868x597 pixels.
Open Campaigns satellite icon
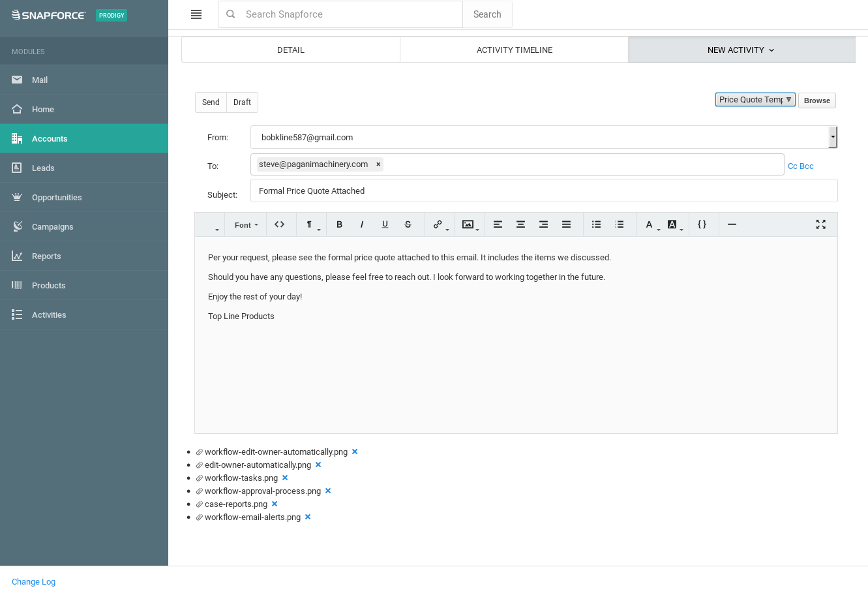tap(17, 226)
